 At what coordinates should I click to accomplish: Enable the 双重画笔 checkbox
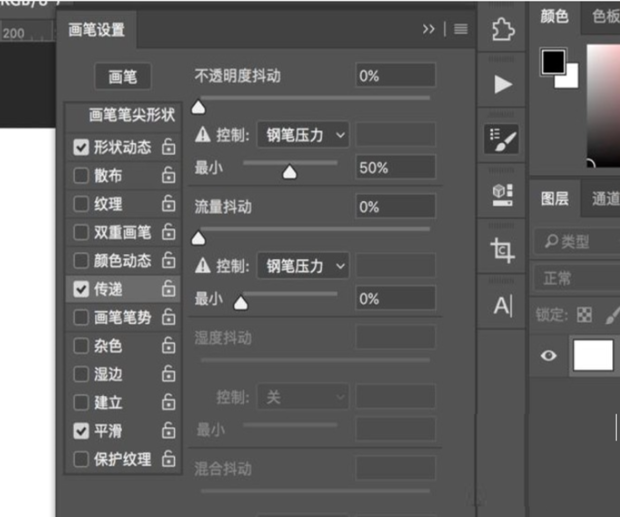(x=81, y=233)
